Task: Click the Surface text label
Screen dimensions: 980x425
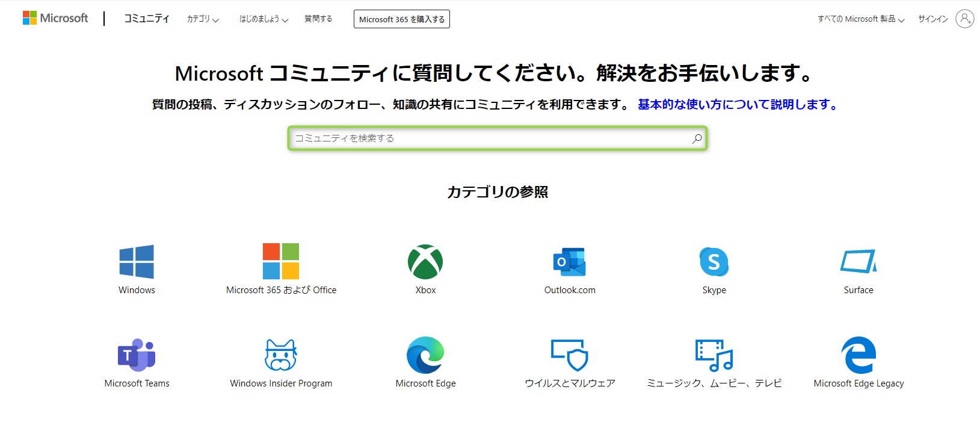Action: [x=858, y=290]
